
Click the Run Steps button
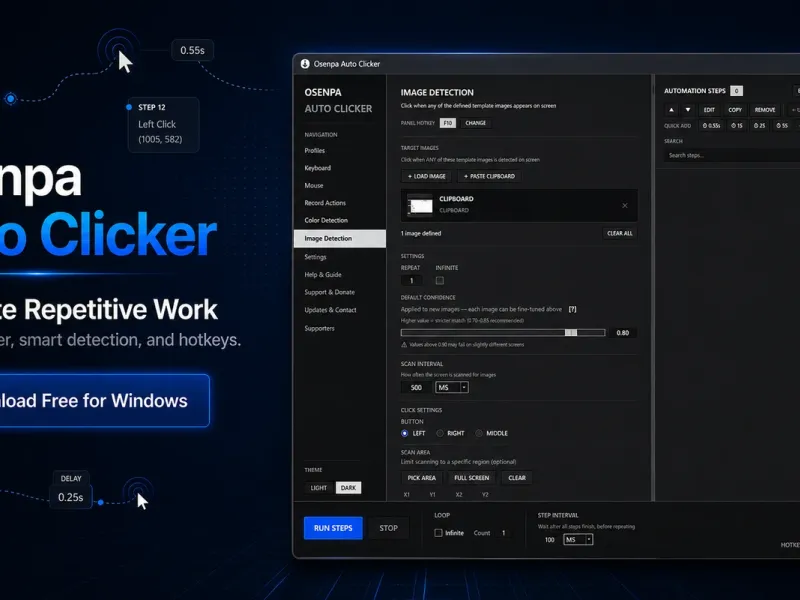coord(333,528)
